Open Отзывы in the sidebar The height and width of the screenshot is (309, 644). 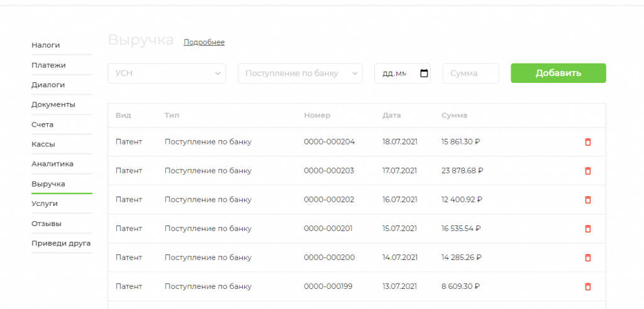47,224
